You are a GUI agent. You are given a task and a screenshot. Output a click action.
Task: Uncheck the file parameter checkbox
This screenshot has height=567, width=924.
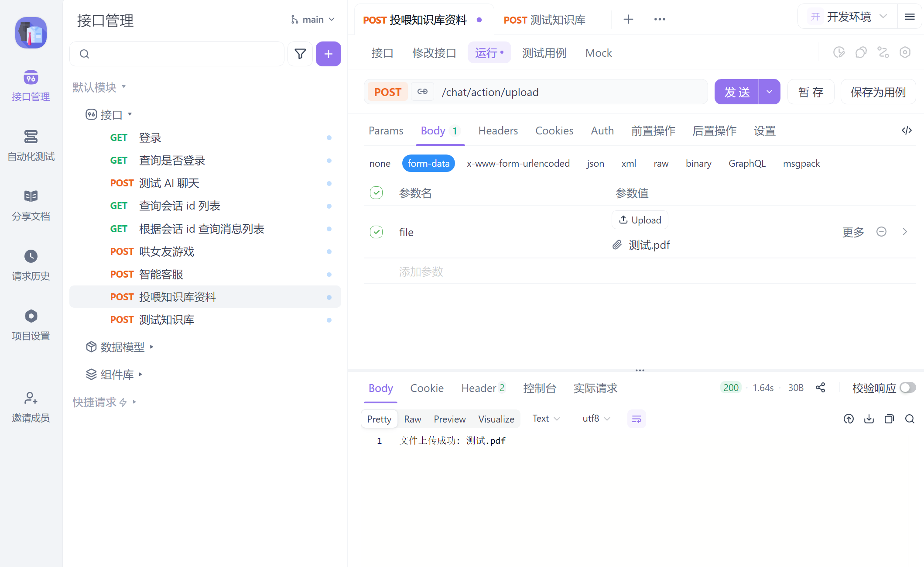tap(376, 232)
